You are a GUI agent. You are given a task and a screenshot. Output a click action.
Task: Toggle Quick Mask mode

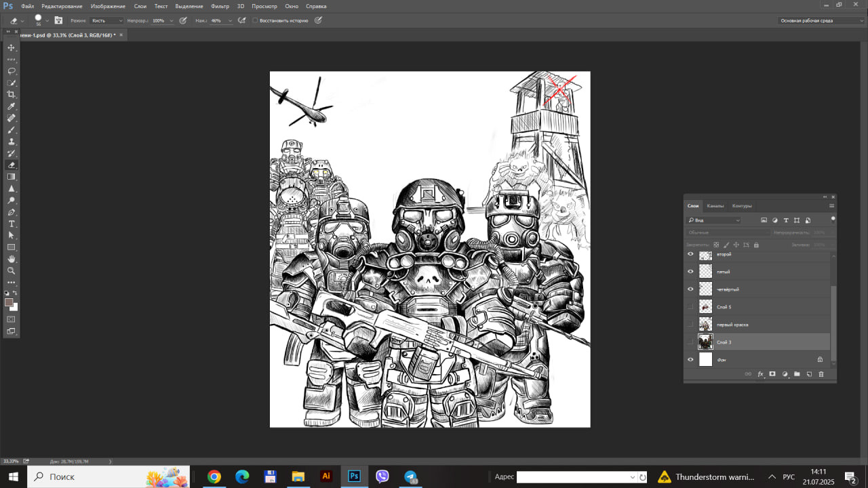(11, 319)
